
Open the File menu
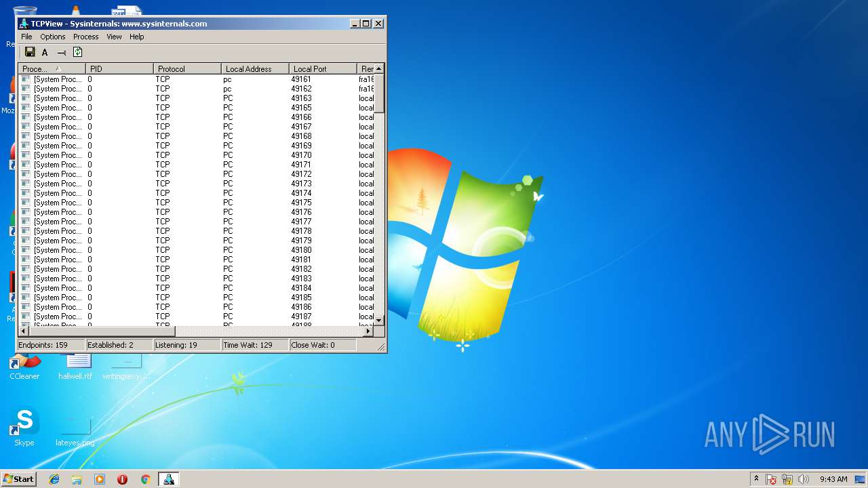26,37
